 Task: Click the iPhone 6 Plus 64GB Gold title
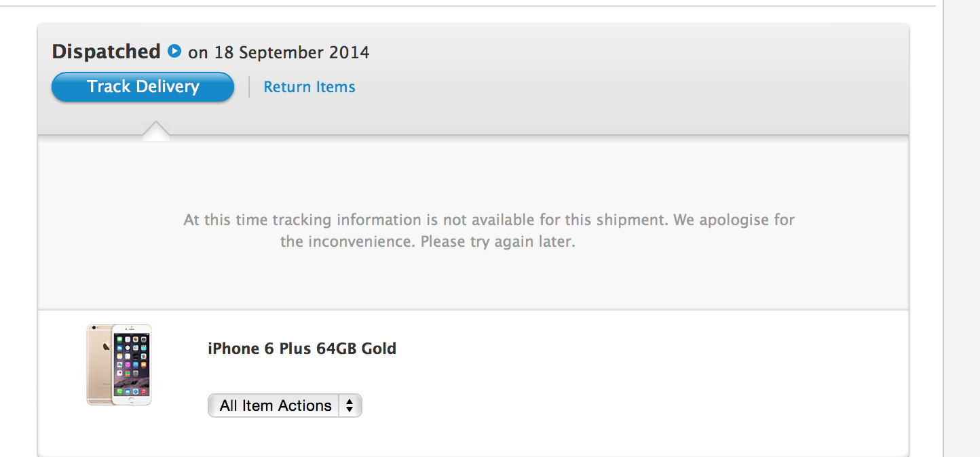(301, 349)
